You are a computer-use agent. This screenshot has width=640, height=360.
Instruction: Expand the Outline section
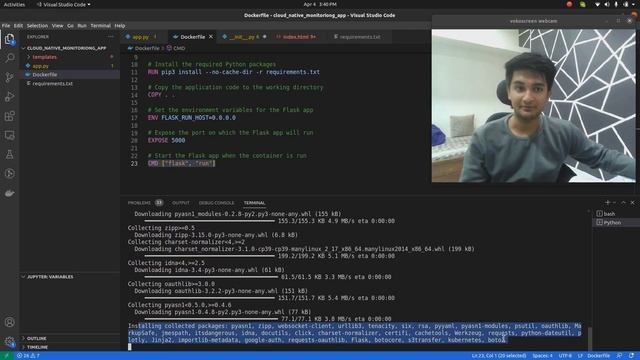tap(37, 338)
